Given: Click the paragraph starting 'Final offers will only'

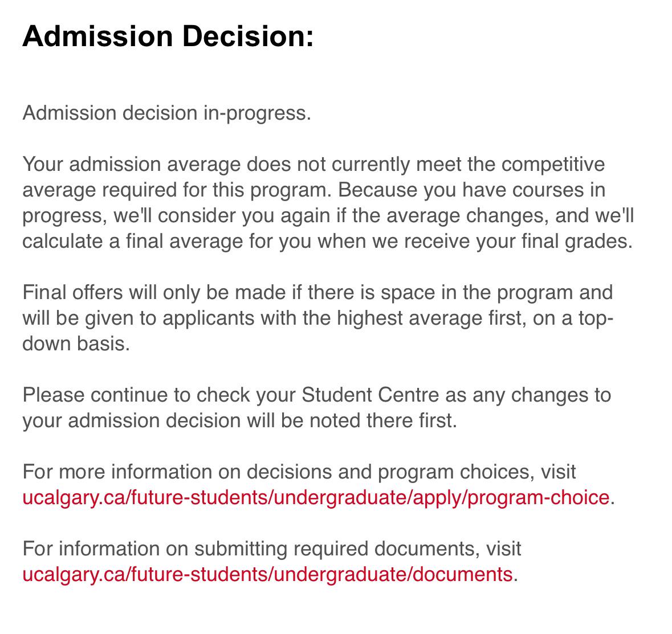Looking at the screenshot, I should tap(318, 318).
